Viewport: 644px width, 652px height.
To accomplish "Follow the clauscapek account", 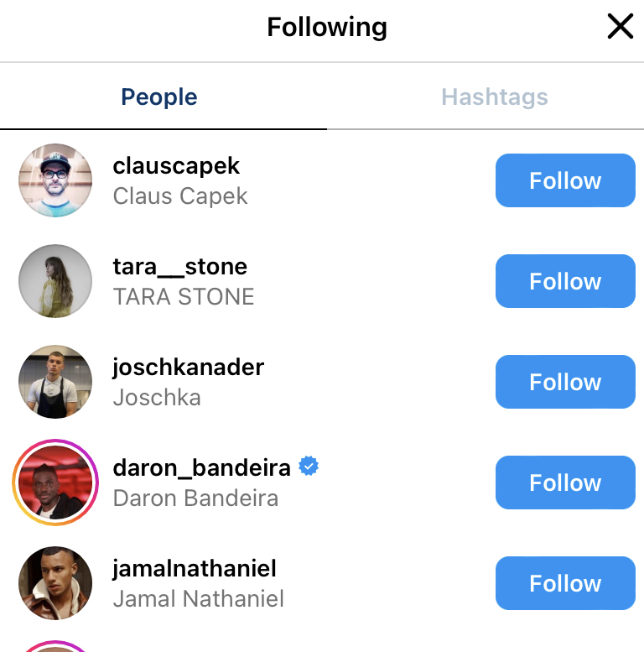I will tap(565, 180).
